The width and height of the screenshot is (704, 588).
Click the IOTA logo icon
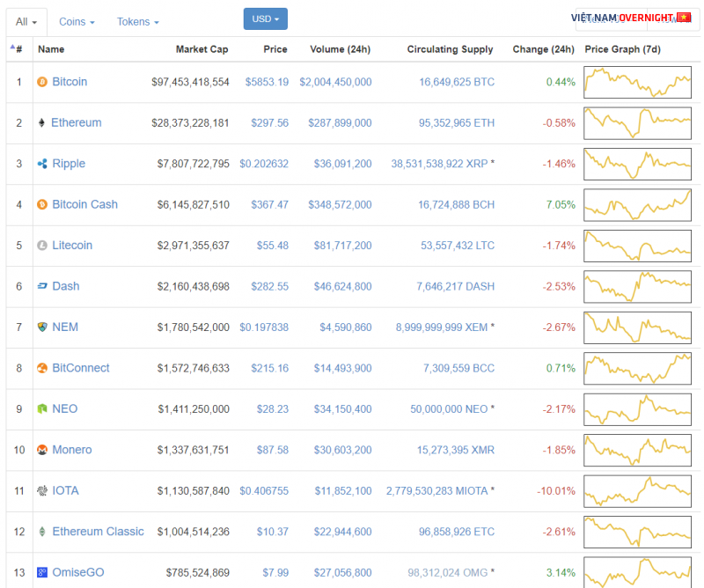point(42,490)
